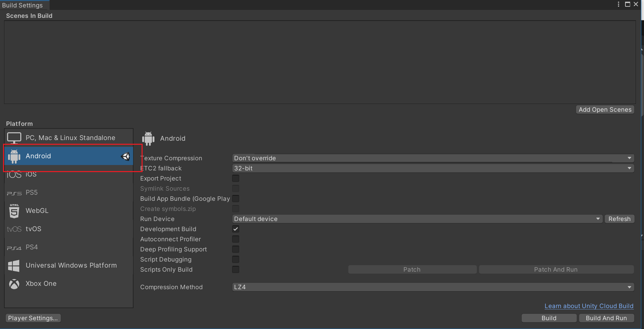644x329 pixels.
Task: Enable the Scripts Only Build checkbox
Action: (236, 269)
